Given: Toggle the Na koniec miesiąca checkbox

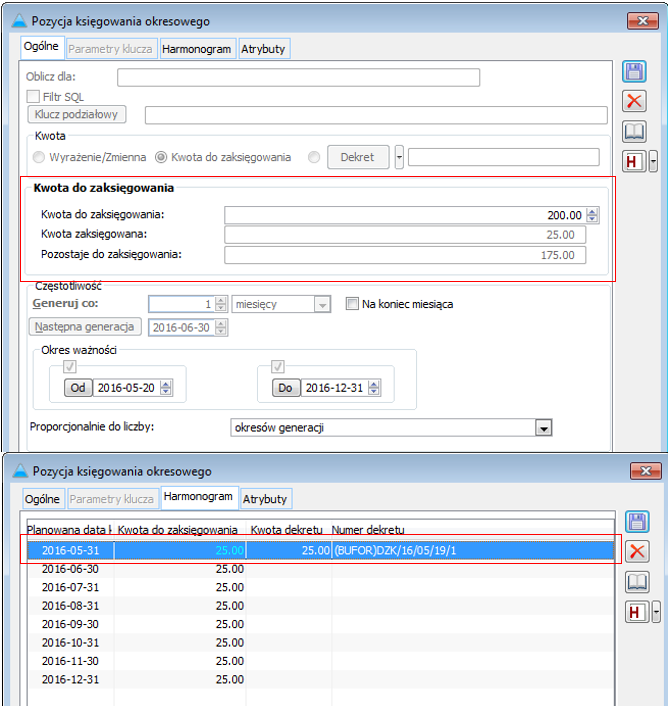Looking at the screenshot, I should tap(351, 304).
